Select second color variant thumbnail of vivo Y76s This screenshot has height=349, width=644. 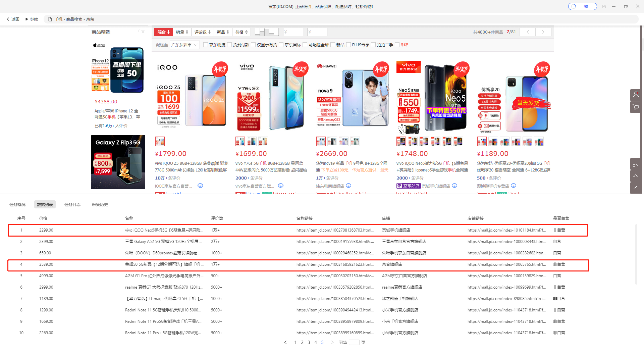coord(252,142)
